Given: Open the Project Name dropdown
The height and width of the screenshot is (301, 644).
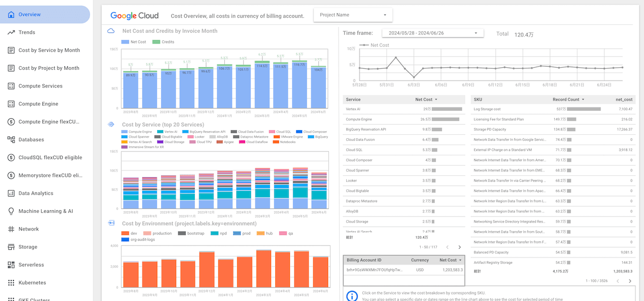Looking at the screenshot, I should pos(353,15).
